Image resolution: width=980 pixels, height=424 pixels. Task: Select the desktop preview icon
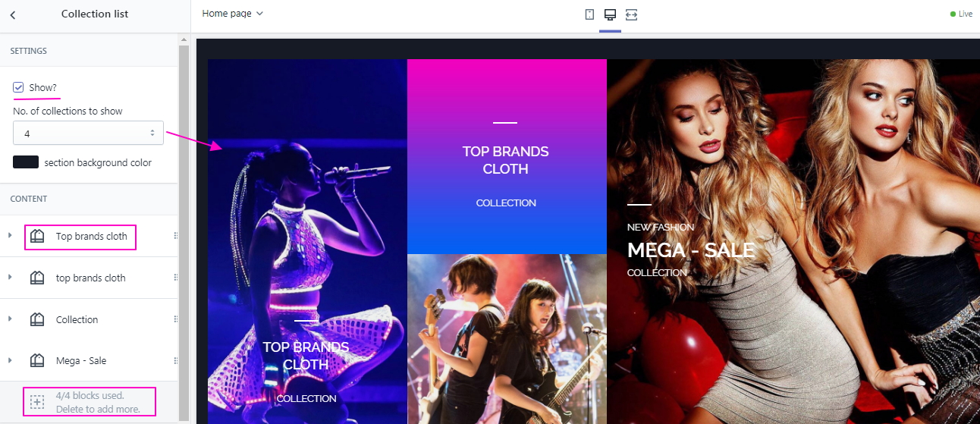[610, 14]
